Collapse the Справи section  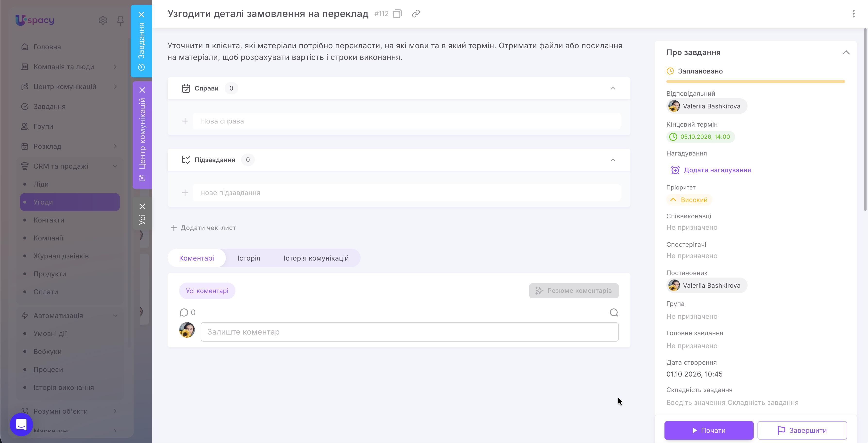click(613, 88)
